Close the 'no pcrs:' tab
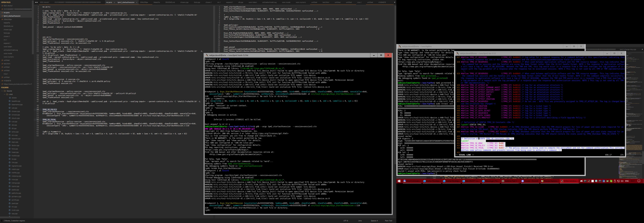The width and height of the screenshot is (644, 223). click(114, 2)
